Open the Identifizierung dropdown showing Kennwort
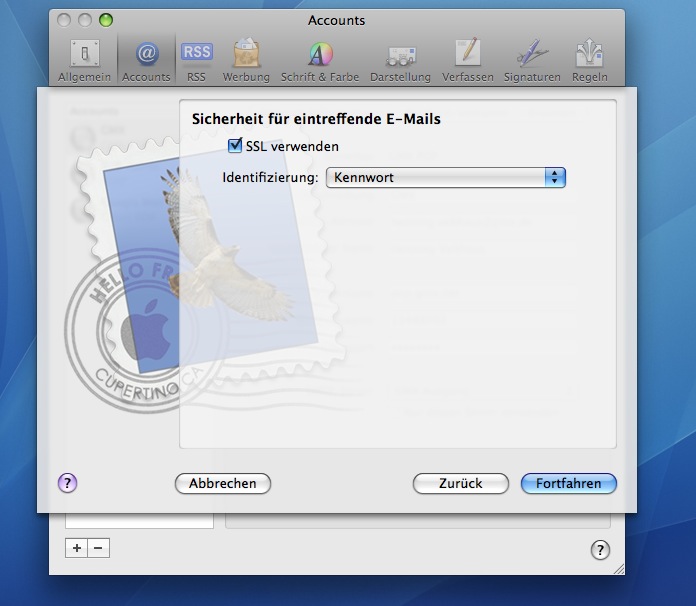Image resolution: width=696 pixels, height=606 pixels. (446, 178)
